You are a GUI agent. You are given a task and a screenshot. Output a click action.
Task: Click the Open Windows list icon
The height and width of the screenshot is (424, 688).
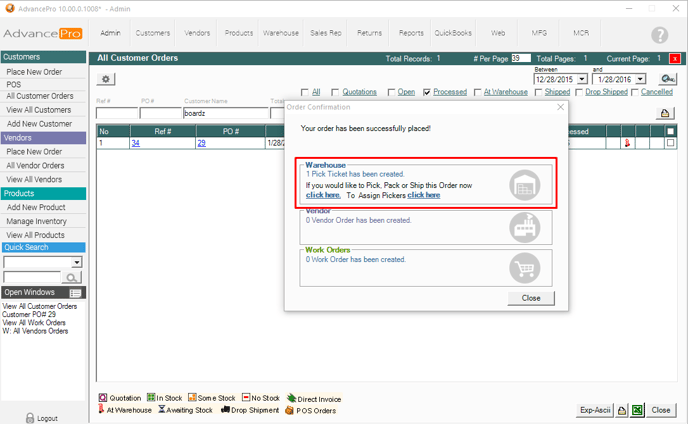75,293
